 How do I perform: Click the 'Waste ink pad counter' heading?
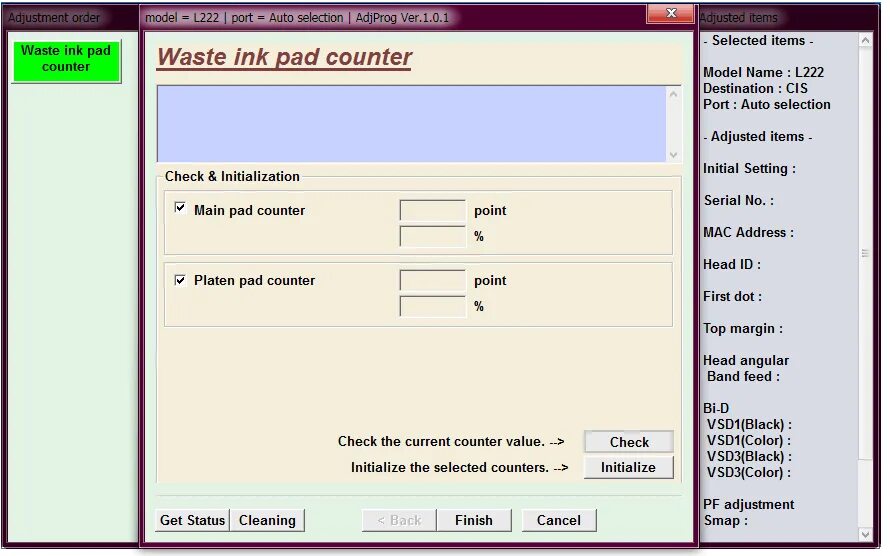pos(284,57)
